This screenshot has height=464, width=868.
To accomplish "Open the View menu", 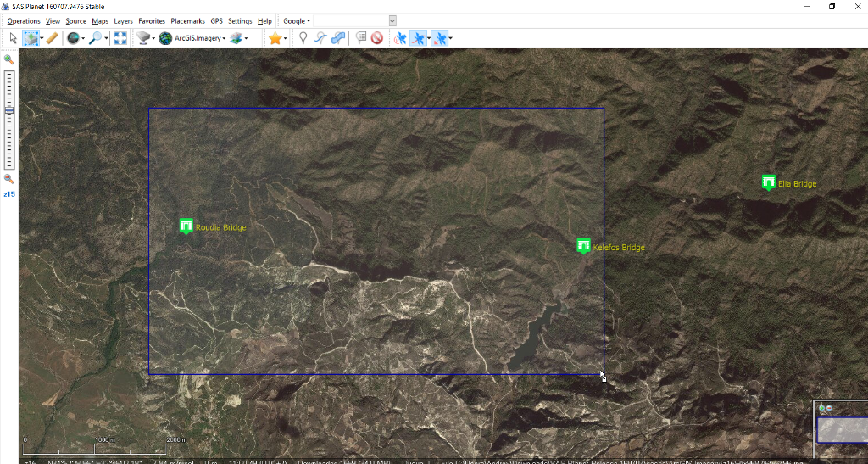I will 53,21.
